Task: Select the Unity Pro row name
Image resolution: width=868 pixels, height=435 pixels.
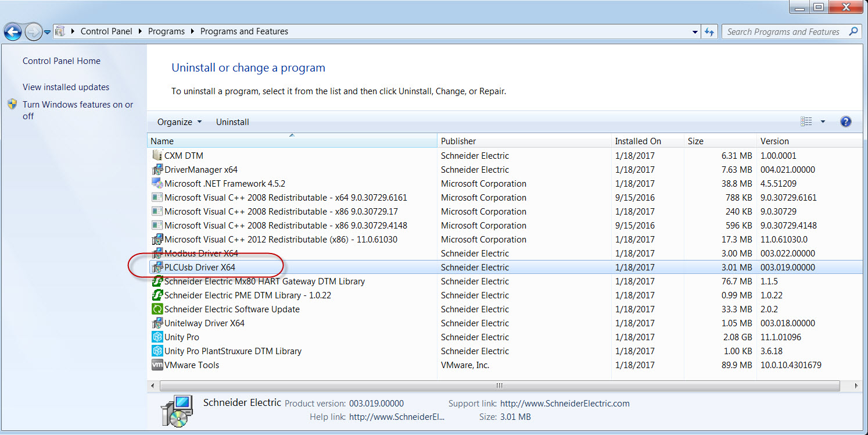Action: (x=182, y=337)
